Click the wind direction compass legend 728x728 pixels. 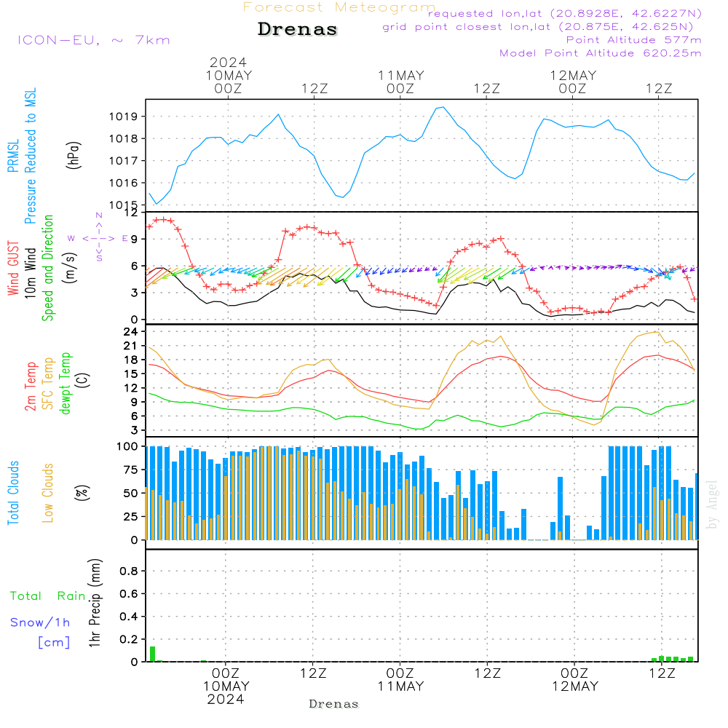coord(99,238)
